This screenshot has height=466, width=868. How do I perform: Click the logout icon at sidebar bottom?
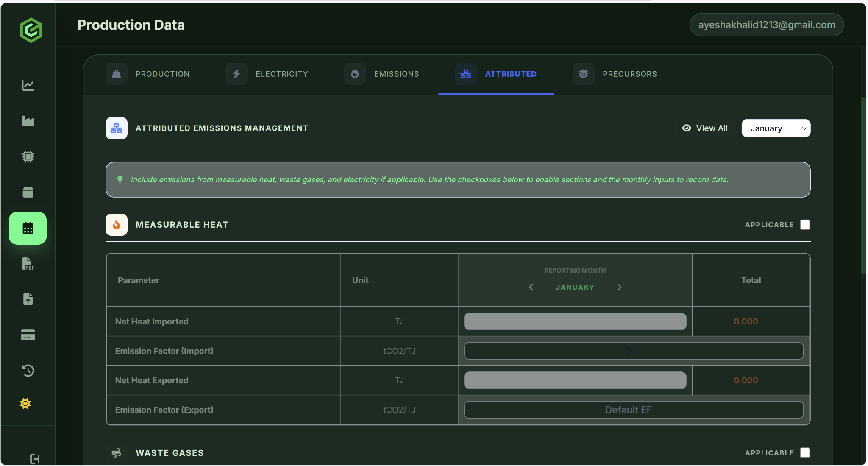point(35,458)
